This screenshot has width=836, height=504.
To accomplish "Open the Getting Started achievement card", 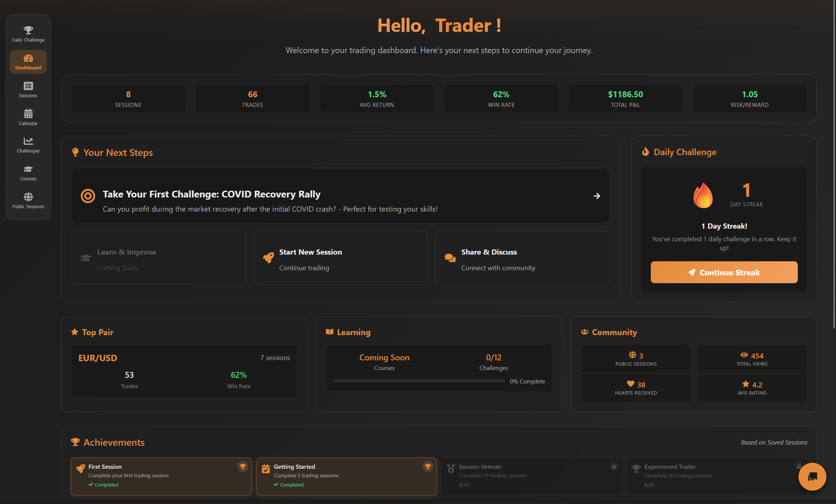I will coord(346,476).
